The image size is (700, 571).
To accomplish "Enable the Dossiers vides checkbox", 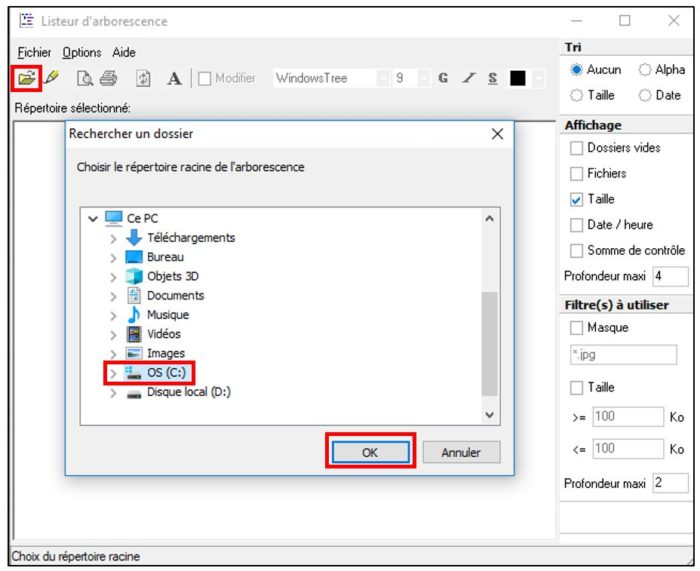I will click(576, 148).
